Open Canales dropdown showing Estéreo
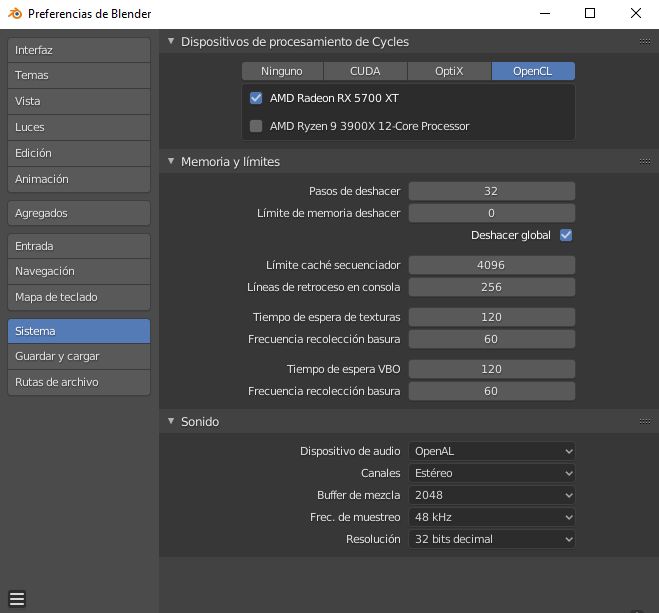 pyautogui.click(x=492, y=473)
